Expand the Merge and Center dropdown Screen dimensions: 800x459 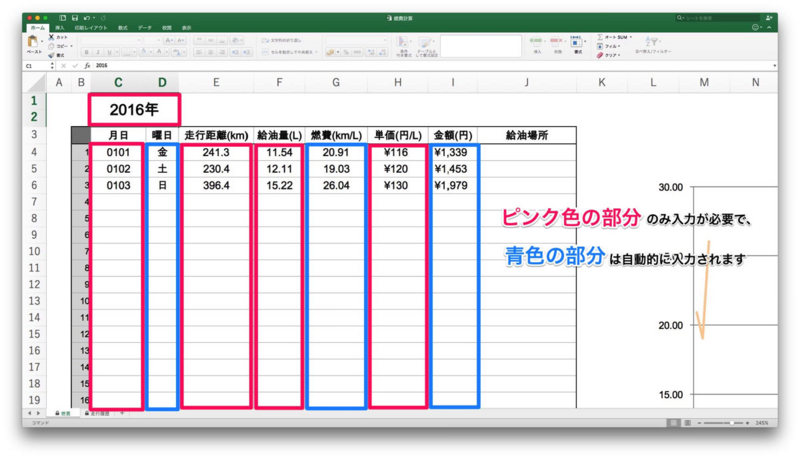316,52
